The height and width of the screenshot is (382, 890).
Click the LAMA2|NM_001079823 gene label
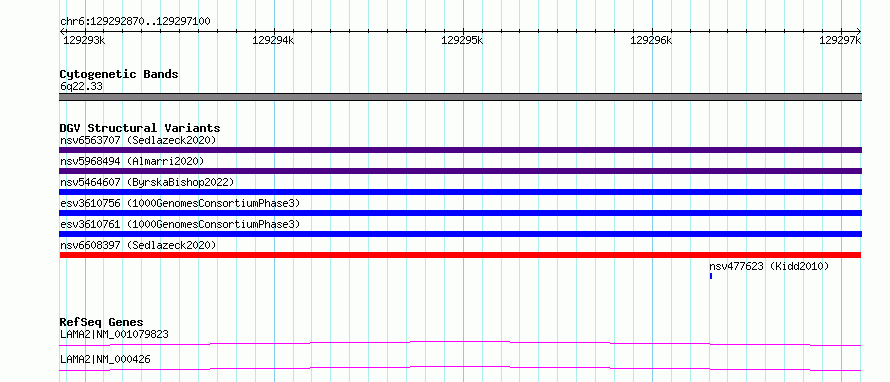click(114, 334)
